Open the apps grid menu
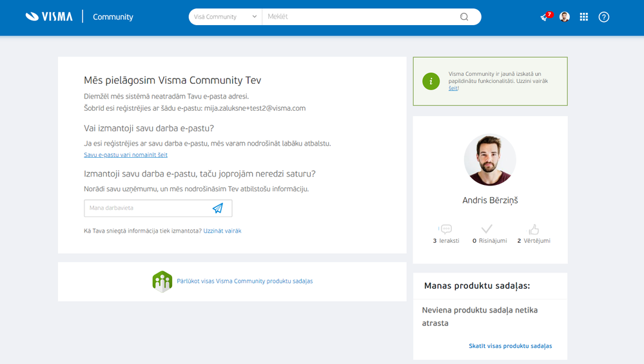This screenshot has width=644, height=364. point(583,17)
